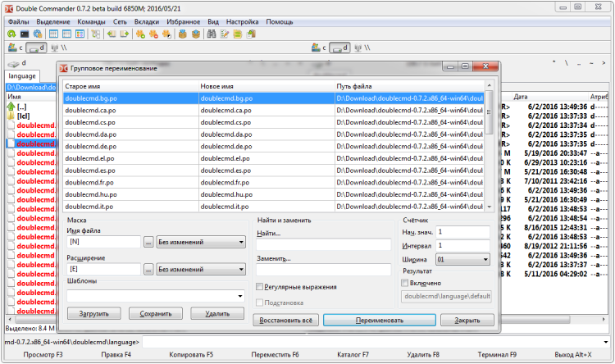Image resolution: width=615 pixels, height=364 pixels.
Task: Click the synchronize directories toolbar icon
Action: point(238,34)
